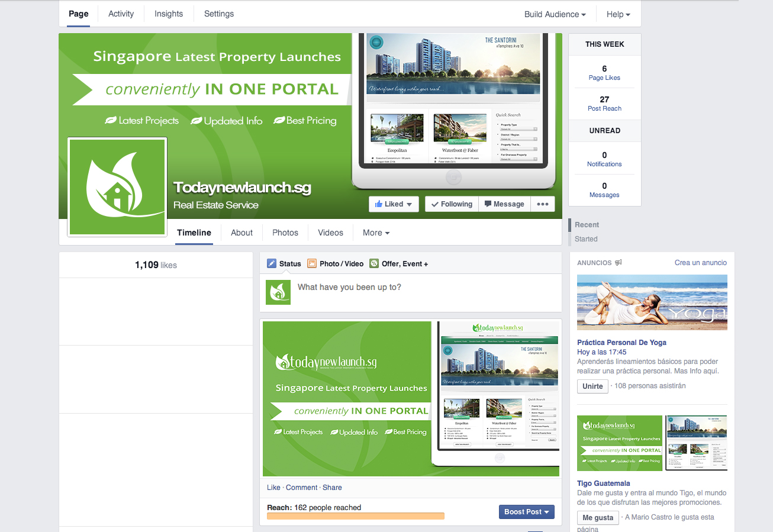The height and width of the screenshot is (532, 773).
Task: Expand the Build Audience dropdown
Action: pyautogui.click(x=555, y=14)
